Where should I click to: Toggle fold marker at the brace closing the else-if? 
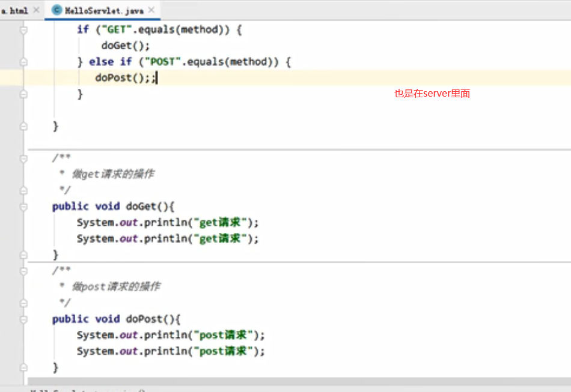pyautogui.click(x=23, y=94)
